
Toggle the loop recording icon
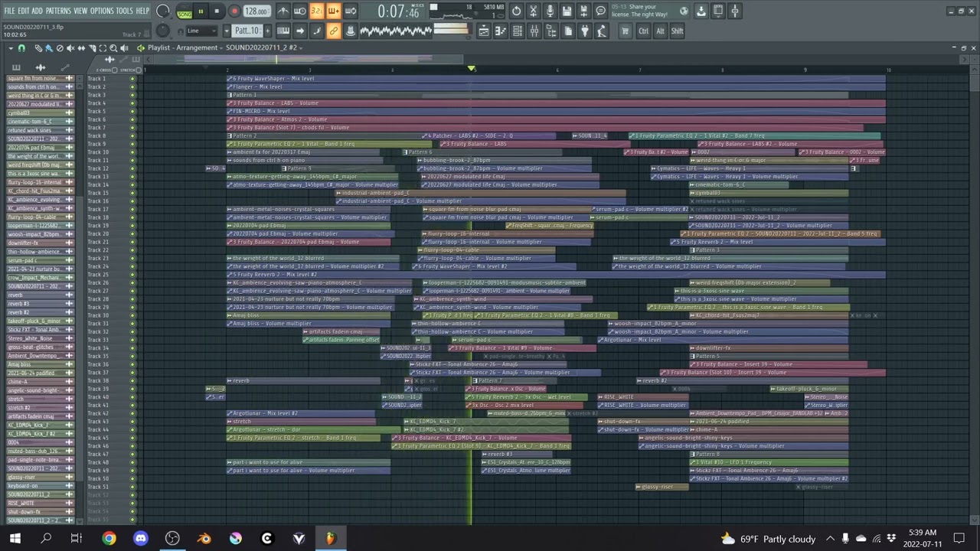click(351, 11)
